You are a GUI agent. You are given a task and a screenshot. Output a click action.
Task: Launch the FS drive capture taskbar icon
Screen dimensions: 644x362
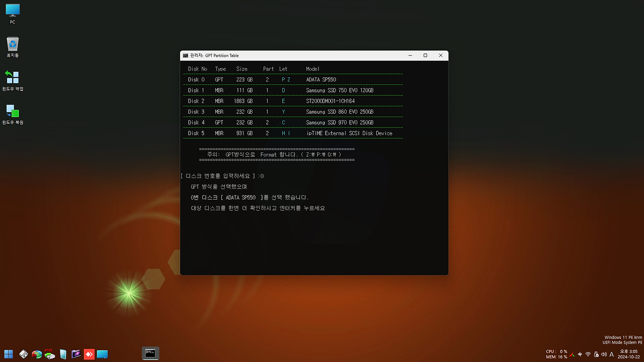point(49,354)
